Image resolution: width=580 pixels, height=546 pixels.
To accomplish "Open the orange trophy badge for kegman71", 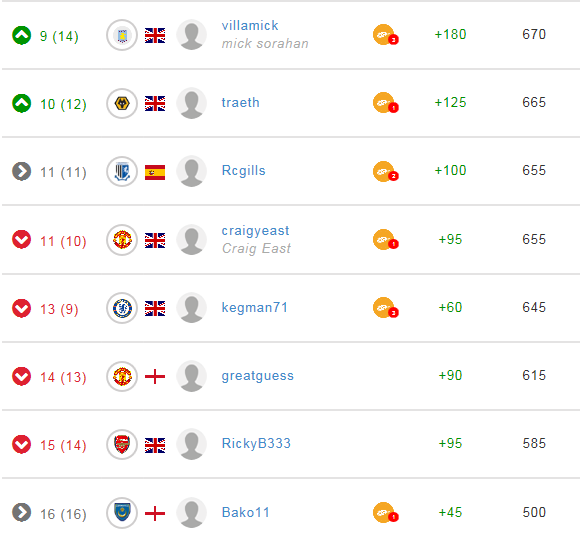I will point(385,308).
